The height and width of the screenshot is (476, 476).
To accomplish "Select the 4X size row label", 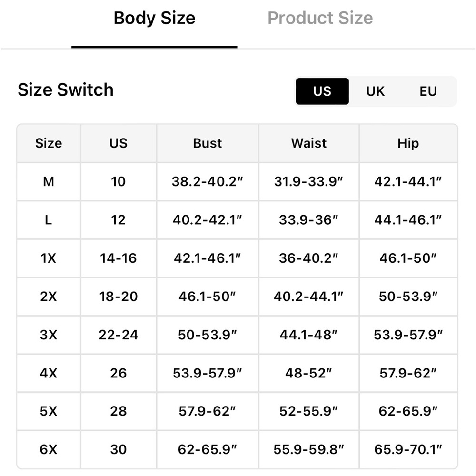I will click(49, 373).
